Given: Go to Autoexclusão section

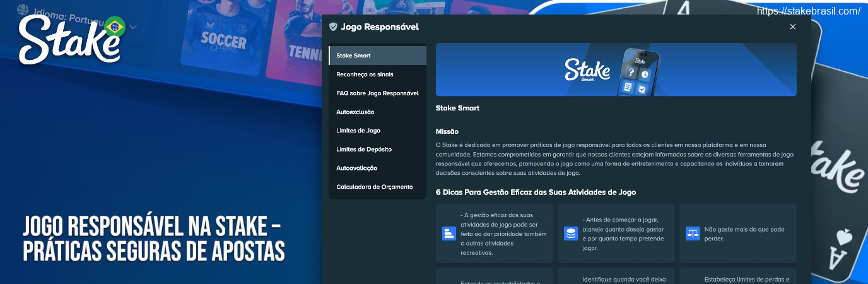Looking at the screenshot, I should 377,112.
